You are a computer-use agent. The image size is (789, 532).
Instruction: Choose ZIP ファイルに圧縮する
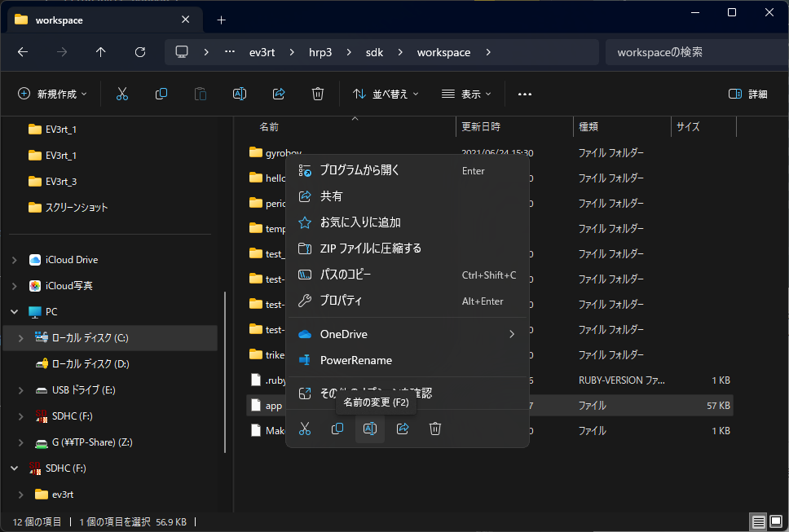(407, 248)
